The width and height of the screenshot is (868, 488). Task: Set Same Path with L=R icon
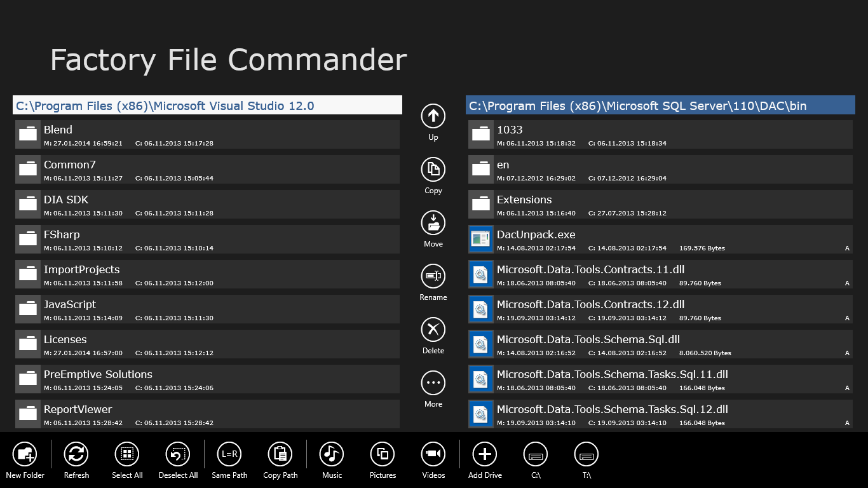(x=229, y=454)
